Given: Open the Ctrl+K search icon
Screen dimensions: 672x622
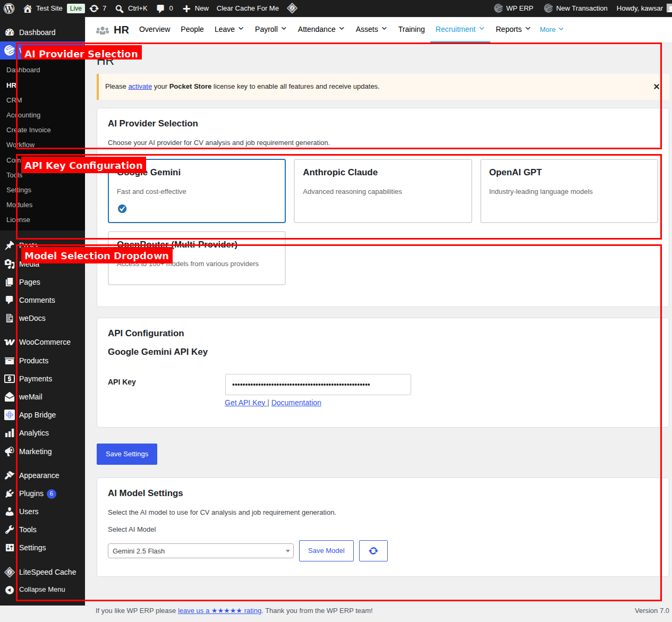Looking at the screenshot, I should [x=120, y=8].
